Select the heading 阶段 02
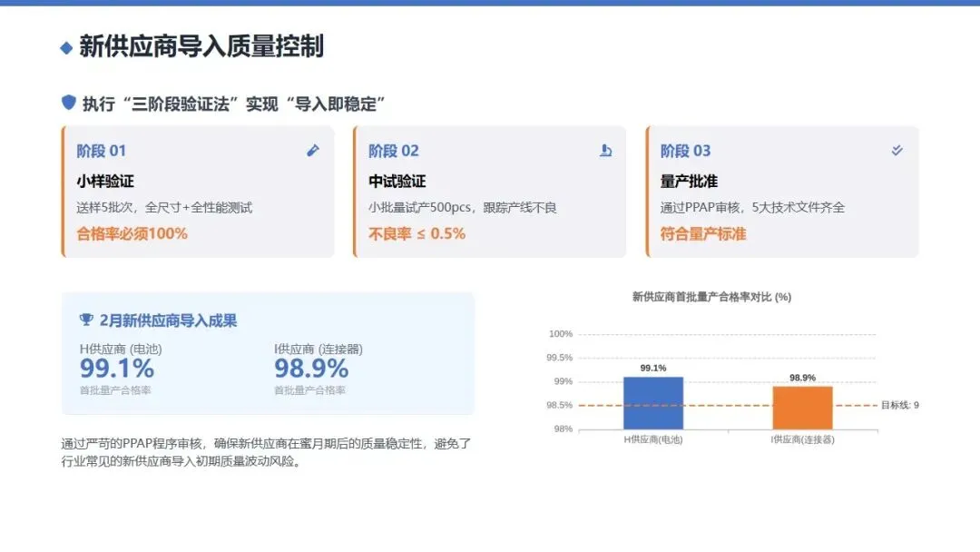The width and height of the screenshot is (980, 552). click(394, 151)
